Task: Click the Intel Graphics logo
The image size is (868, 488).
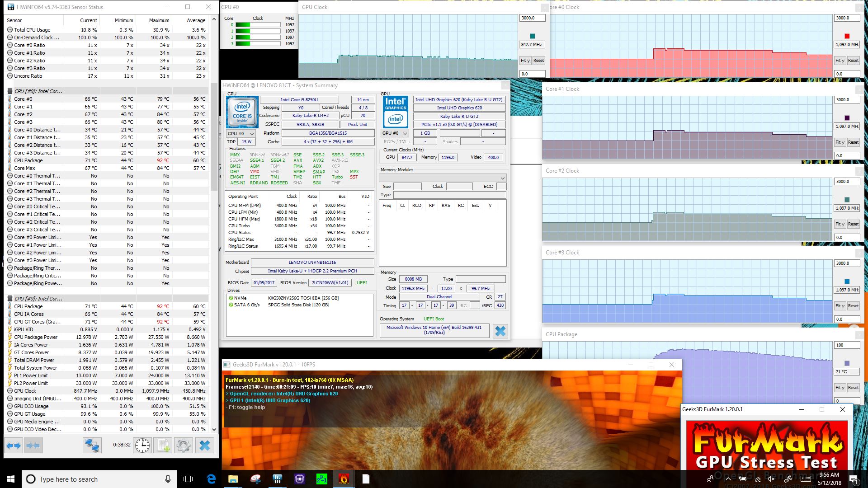Action: [396, 113]
